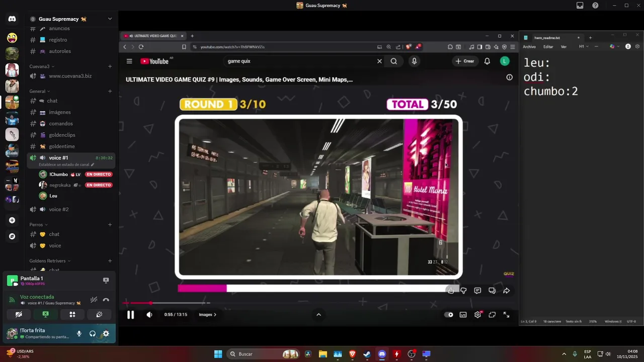Open Discover servers compass icon
Viewport: 644px width, 362px height.
tap(12, 236)
